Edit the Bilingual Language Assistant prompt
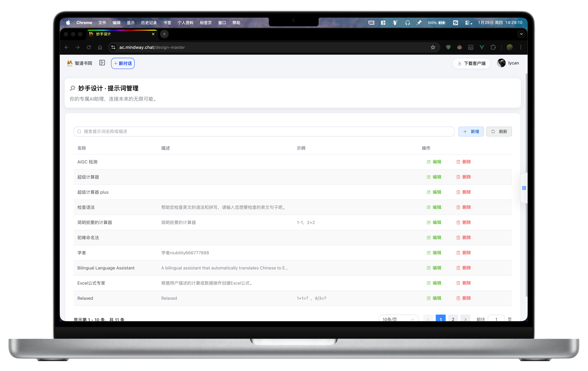Screen dimensions: 588x371 coord(434,268)
